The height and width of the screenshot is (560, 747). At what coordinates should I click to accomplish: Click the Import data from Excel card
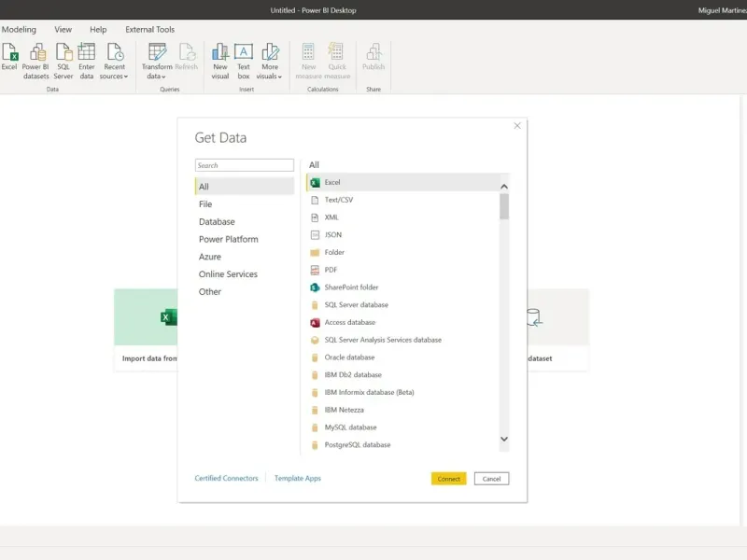(146, 329)
